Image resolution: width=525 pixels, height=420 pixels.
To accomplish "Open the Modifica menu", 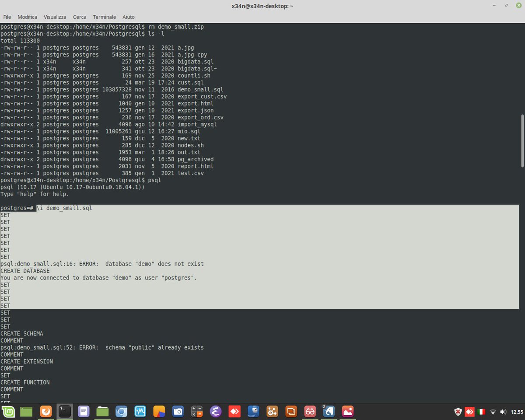I will point(27,17).
